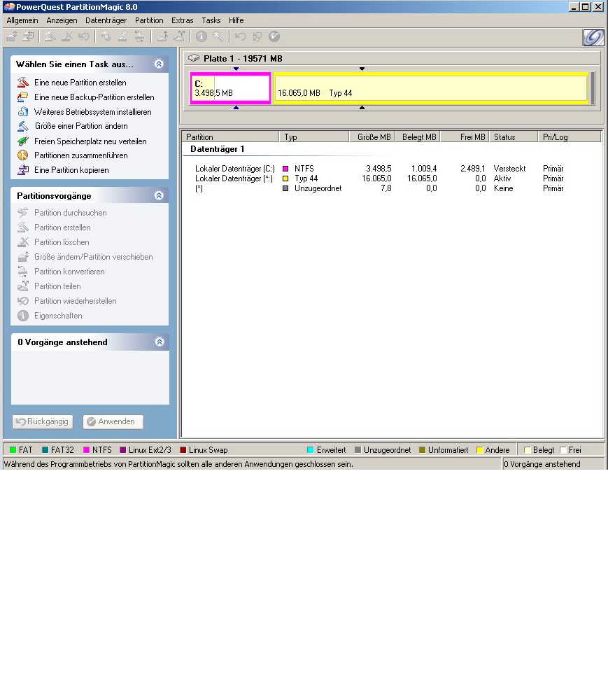This screenshot has height=700, width=608.
Task: Click the 'Größe MB' column header
Action: (x=372, y=137)
